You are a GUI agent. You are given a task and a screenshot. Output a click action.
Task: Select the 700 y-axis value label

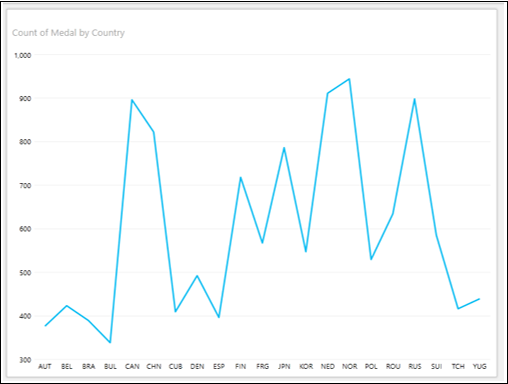pyautogui.click(x=25, y=186)
